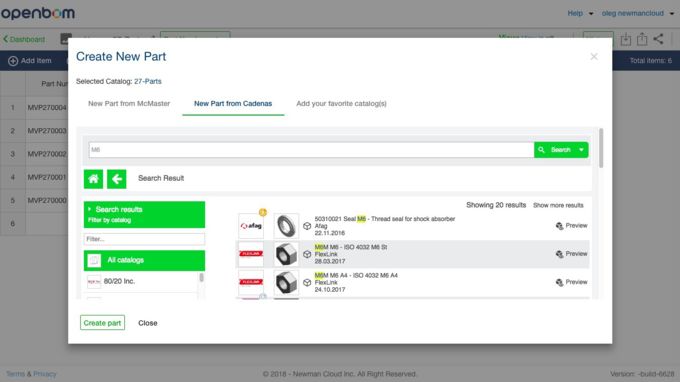680x382 pixels.
Task: Preview the M6M M6 ISO 4032 St result
Action: [572, 254]
